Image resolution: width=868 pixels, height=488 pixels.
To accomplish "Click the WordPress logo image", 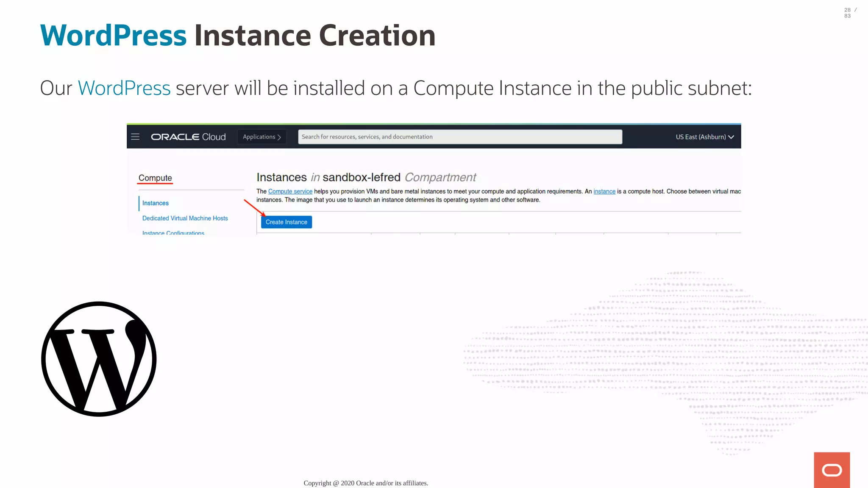I will point(99,359).
